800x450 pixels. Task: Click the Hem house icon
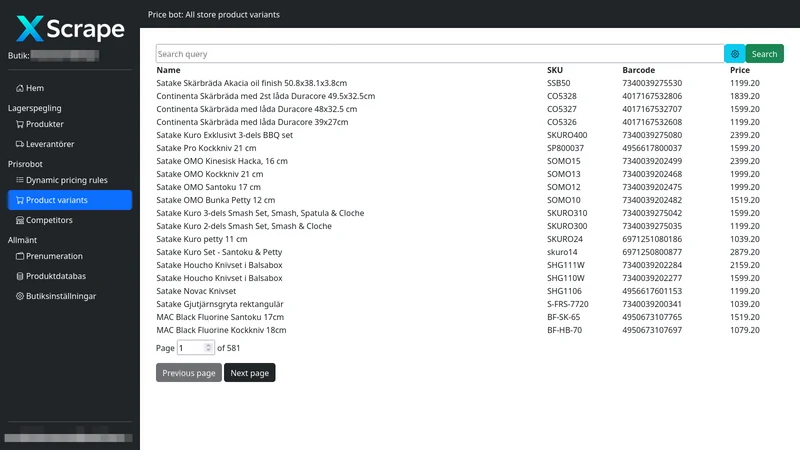point(20,88)
